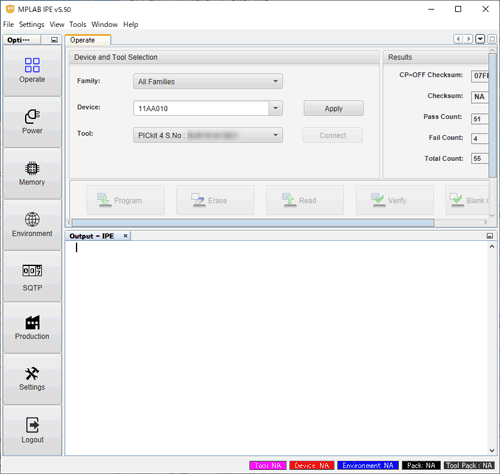Viewport: 500px width, 474px height.
Task: Click the scroll tabs left arrow
Action: (458, 39)
